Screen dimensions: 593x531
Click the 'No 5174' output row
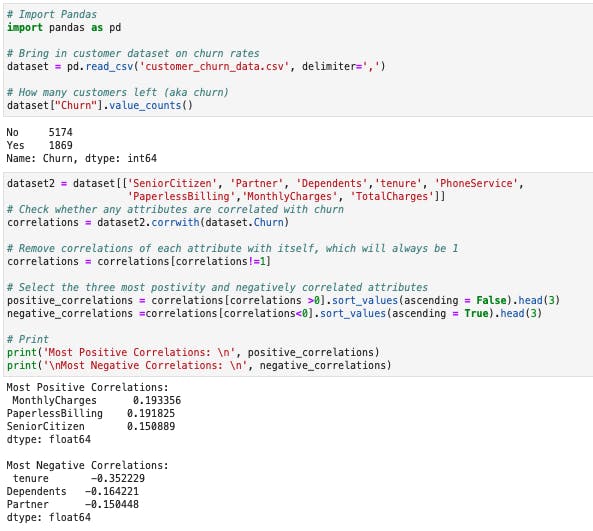[39, 132]
